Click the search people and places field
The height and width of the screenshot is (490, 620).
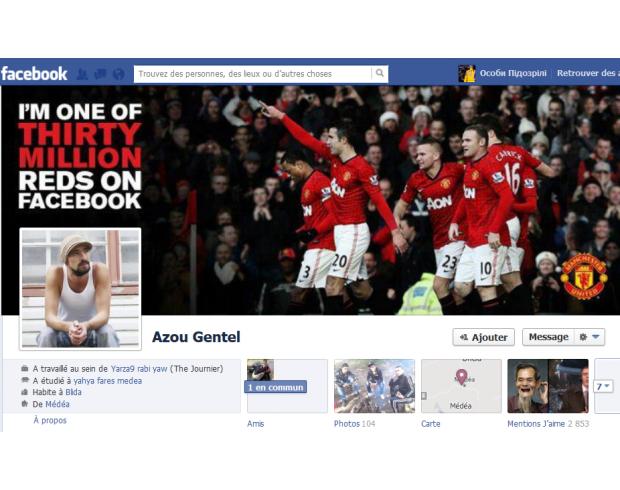coord(253,74)
